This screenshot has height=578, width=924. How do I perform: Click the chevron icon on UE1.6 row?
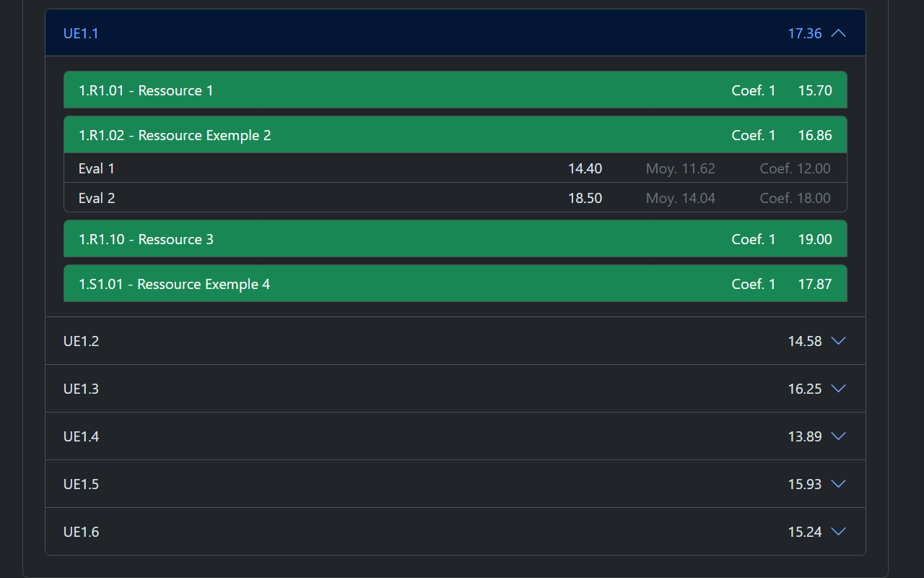(838, 532)
